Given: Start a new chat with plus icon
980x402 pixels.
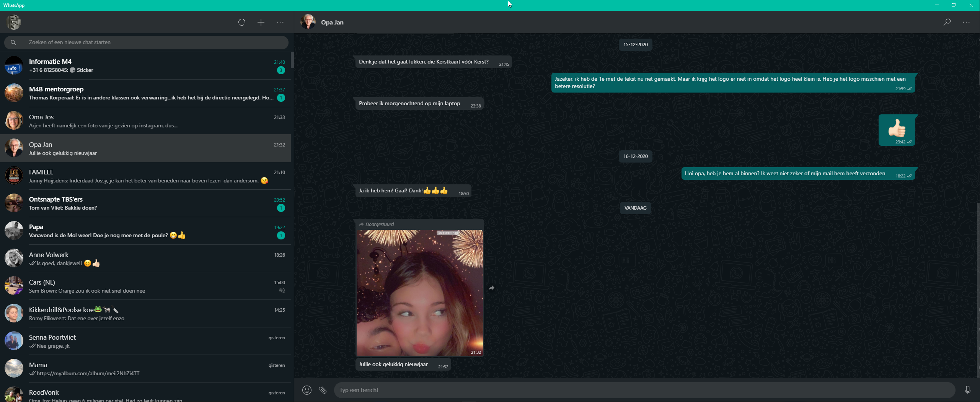Looking at the screenshot, I should (261, 22).
